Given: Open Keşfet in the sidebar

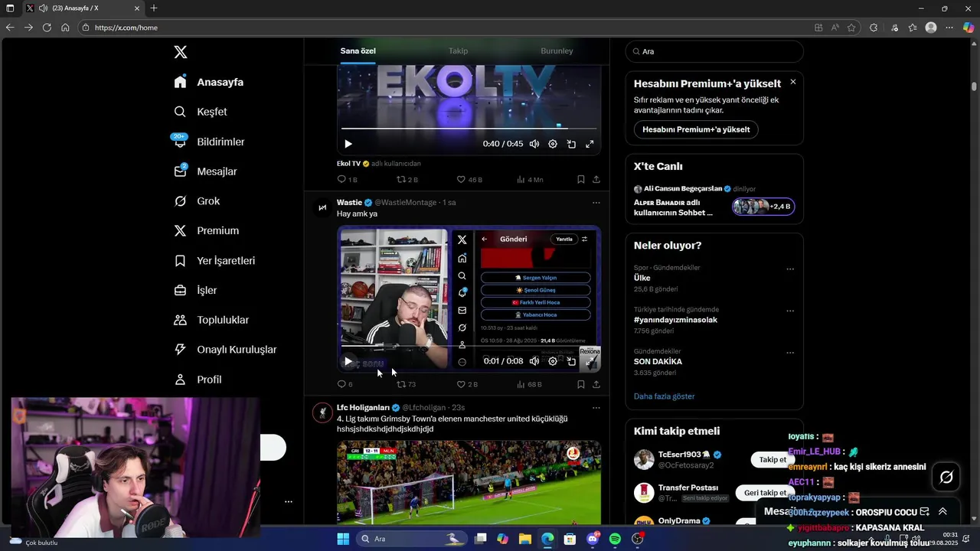Looking at the screenshot, I should tap(201, 112).
